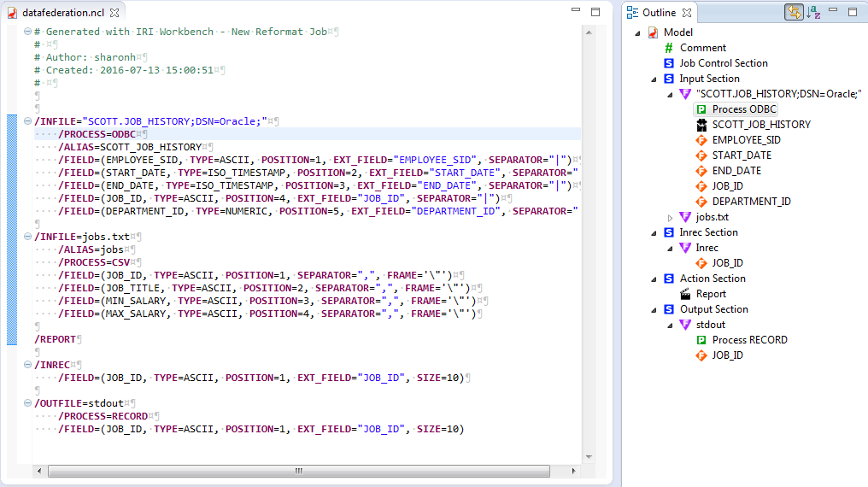Collapse the Action Section node
Viewport: 868px width, 487px height.
coord(654,279)
